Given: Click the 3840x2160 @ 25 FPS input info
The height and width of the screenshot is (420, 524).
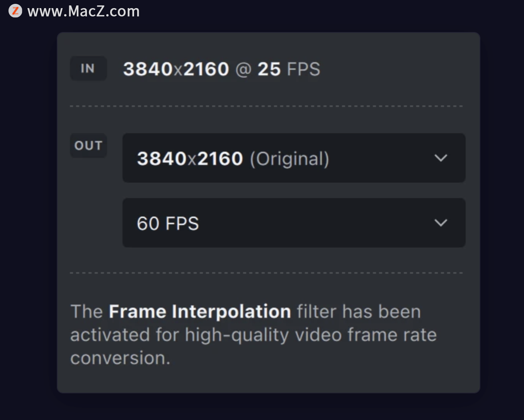Looking at the screenshot, I should click(x=221, y=69).
